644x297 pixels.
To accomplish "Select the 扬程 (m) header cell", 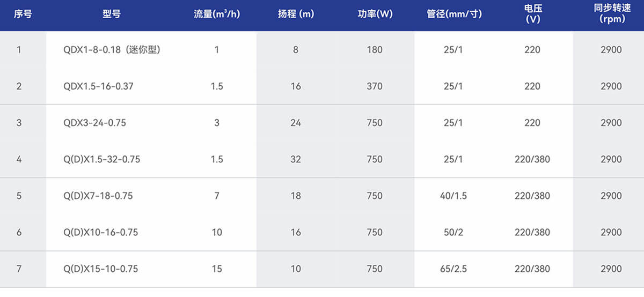I will [296, 14].
